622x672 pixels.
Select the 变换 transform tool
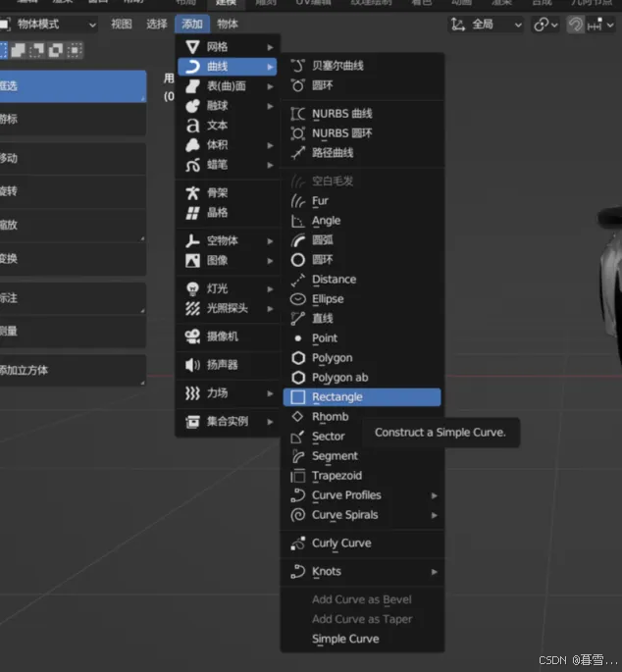[x=73, y=258]
